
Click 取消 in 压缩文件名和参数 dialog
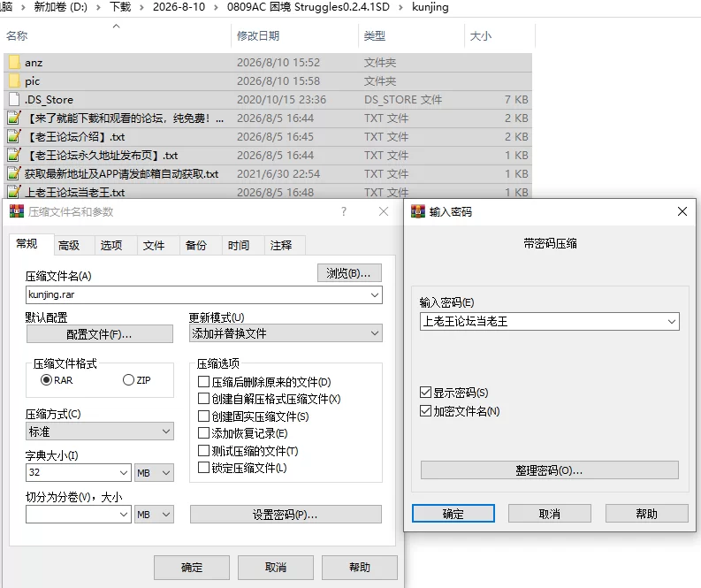[x=276, y=568]
